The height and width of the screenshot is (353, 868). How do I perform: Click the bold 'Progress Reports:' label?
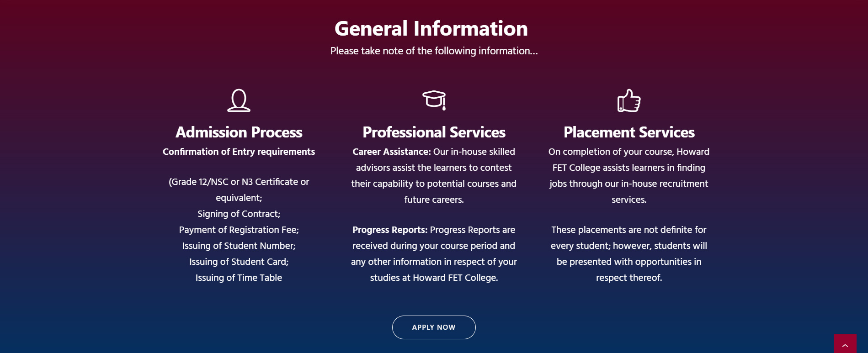click(x=389, y=230)
